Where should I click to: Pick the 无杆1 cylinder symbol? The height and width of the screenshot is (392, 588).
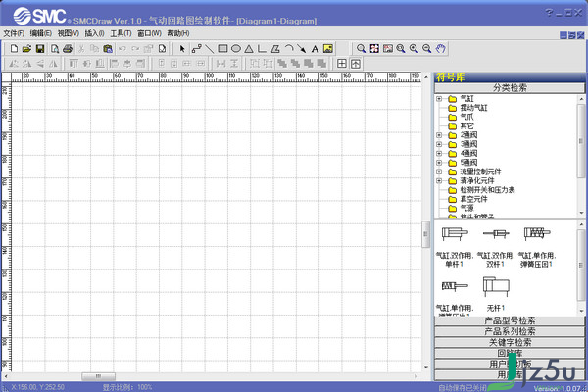495,293
